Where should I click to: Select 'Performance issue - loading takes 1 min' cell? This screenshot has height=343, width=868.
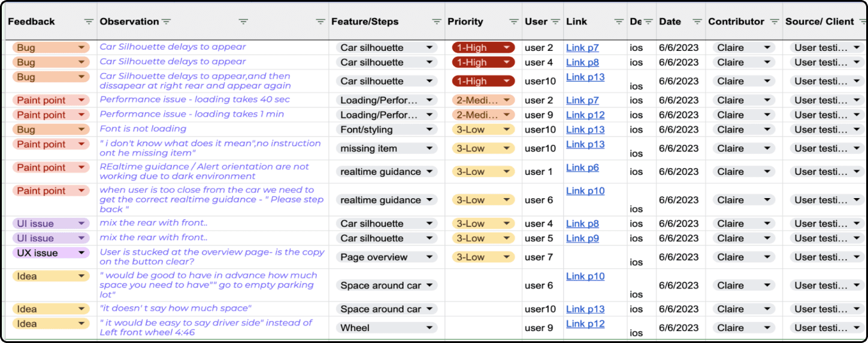pyautogui.click(x=213, y=115)
